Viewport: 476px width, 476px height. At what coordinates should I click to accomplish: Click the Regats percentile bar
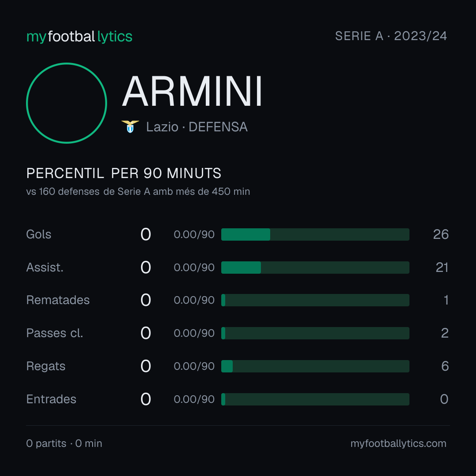tap(315, 366)
